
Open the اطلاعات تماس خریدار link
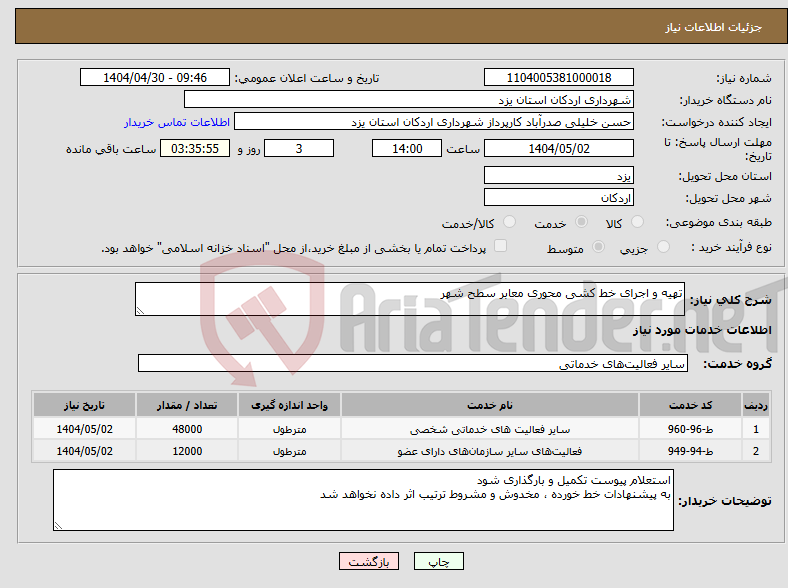point(177,122)
